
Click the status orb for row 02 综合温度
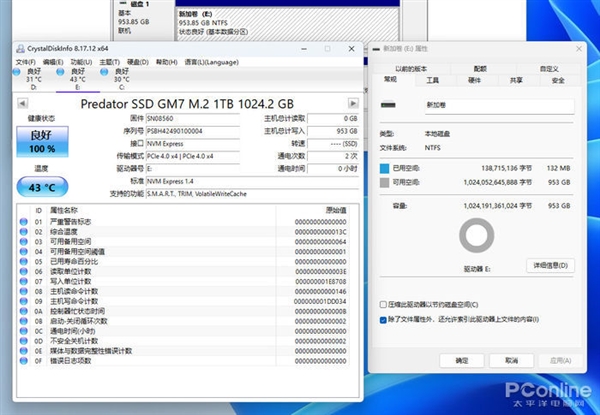click(x=24, y=232)
